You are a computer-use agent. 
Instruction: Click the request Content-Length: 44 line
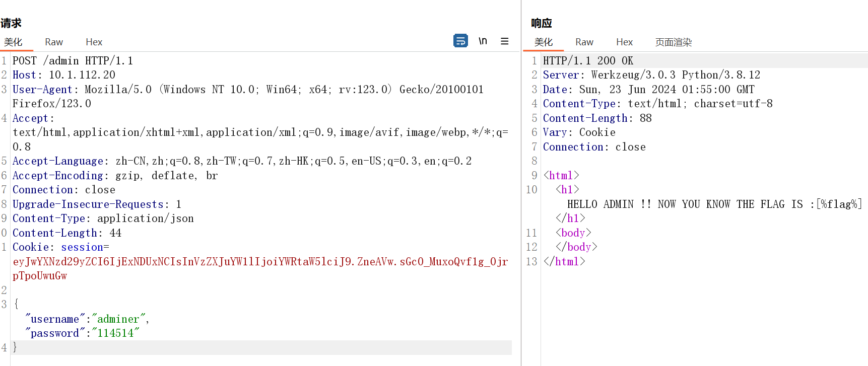67,233
